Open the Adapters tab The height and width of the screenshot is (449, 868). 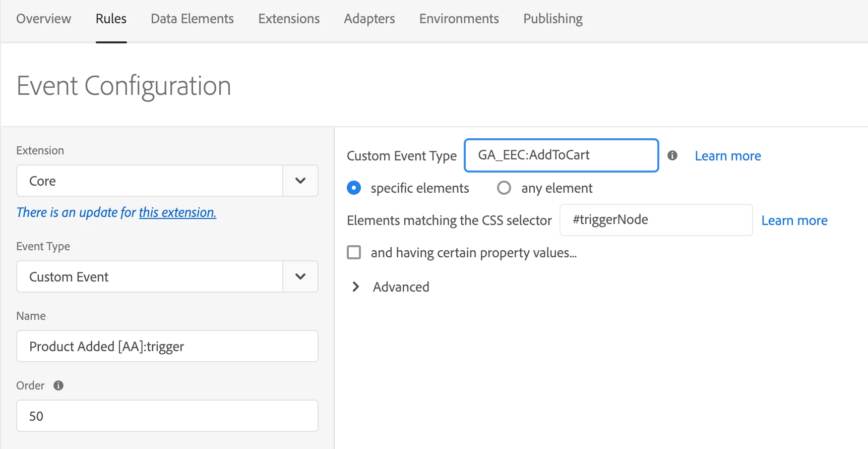click(369, 19)
